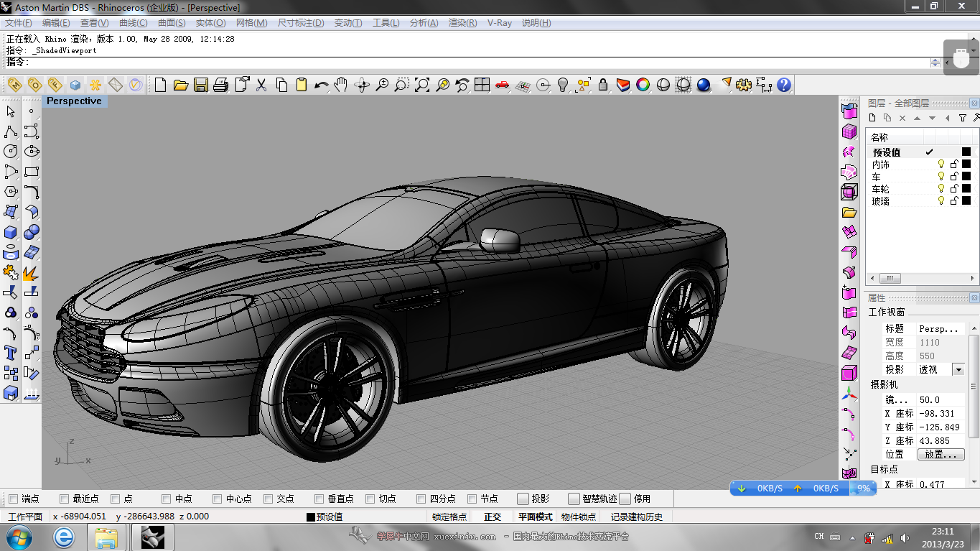Toggle 正交 ortho mode in status bar
980x551 pixels.
pos(493,517)
